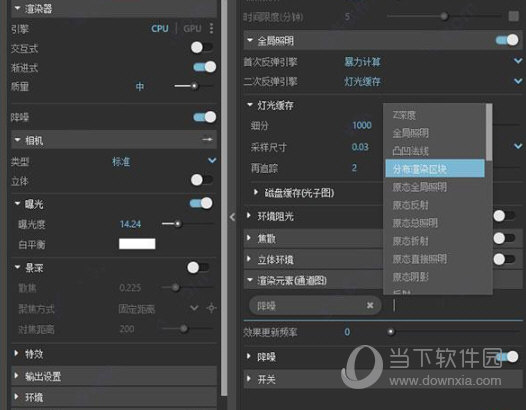Click the render elements dropdown list scrollbar
Screen dimensions: 526x410
point(489,132)
